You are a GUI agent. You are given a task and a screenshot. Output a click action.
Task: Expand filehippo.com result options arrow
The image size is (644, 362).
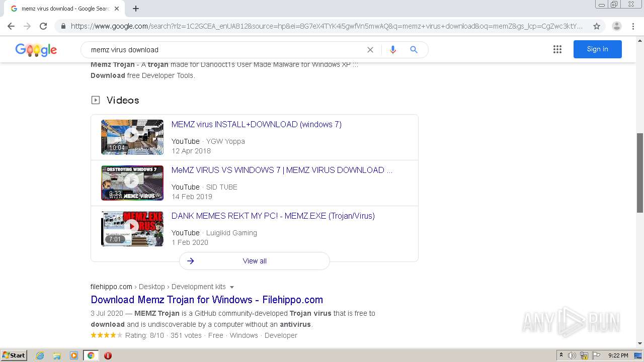pyautogui.click(x=232, y=287)
